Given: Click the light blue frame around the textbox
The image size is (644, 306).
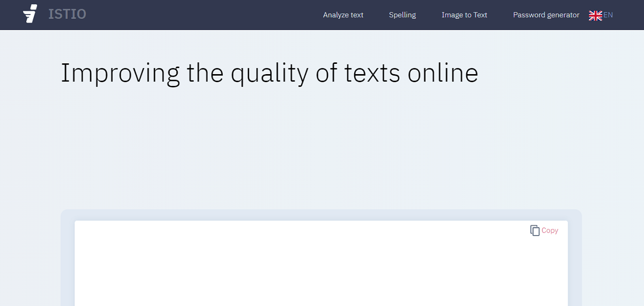Looking at the screenshot, I should [67, 258].
